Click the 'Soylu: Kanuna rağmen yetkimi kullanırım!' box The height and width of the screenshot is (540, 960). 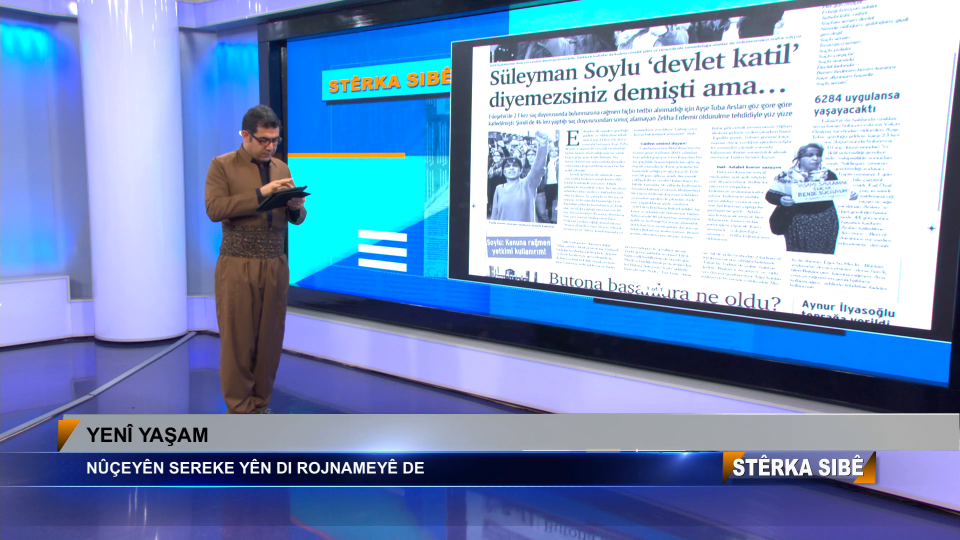pos(519,247)
